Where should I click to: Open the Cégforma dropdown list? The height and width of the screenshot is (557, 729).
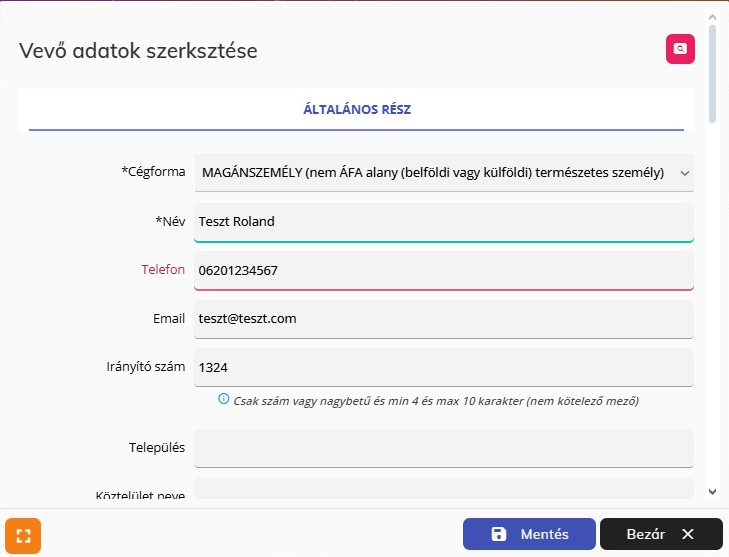coord(433,172)
